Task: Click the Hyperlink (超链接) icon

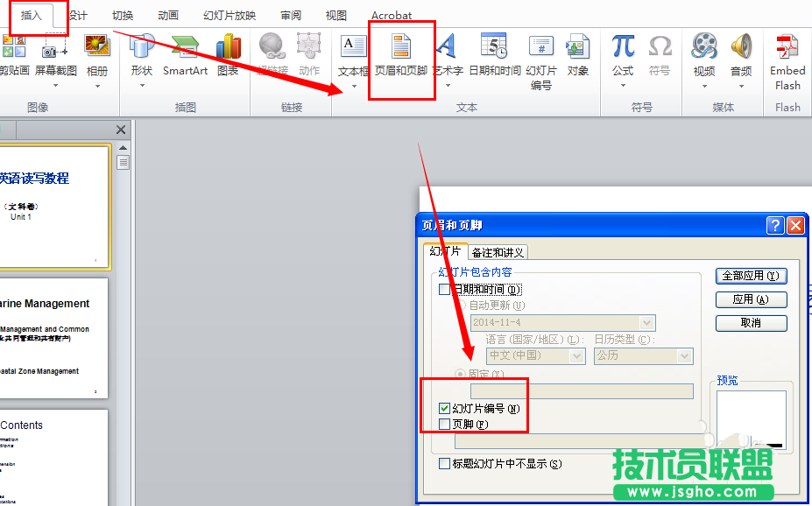Action: [x=272, y=46]
